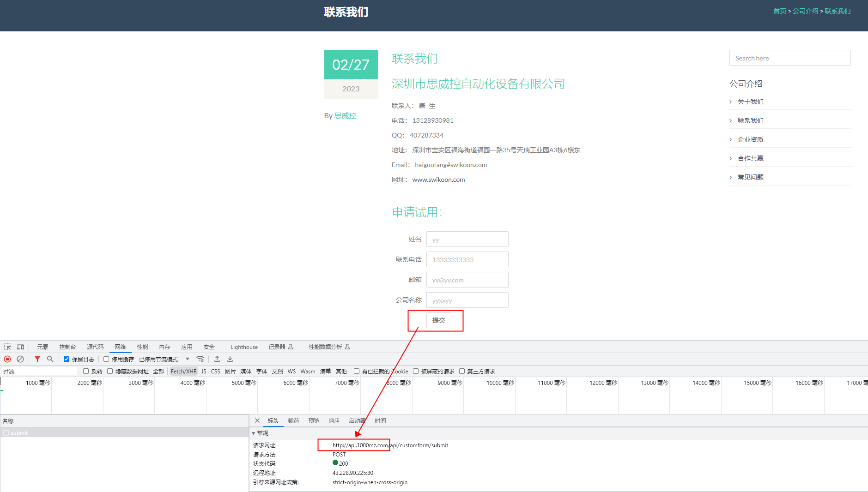Uncheck the 保留日志 checkbox
The width and height of the screenshot is (868, 492).
[x=67, y=359]
